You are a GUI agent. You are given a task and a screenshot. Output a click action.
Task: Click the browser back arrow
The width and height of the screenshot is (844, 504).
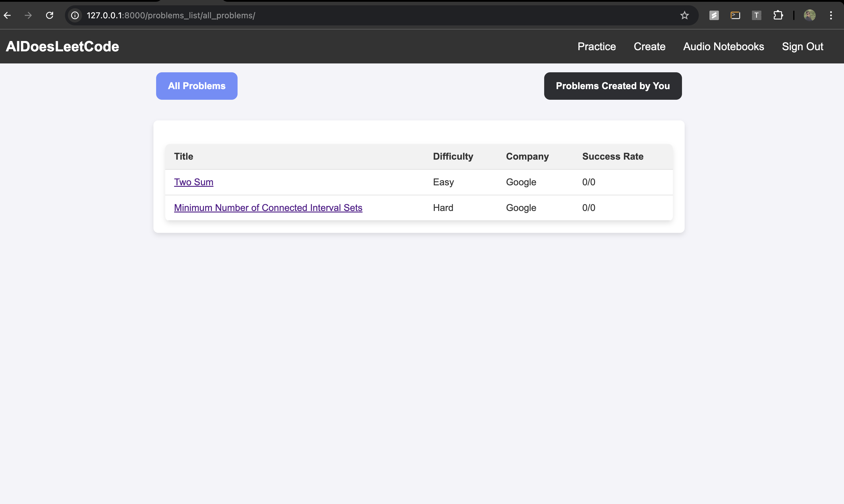(x=7, y=15)
